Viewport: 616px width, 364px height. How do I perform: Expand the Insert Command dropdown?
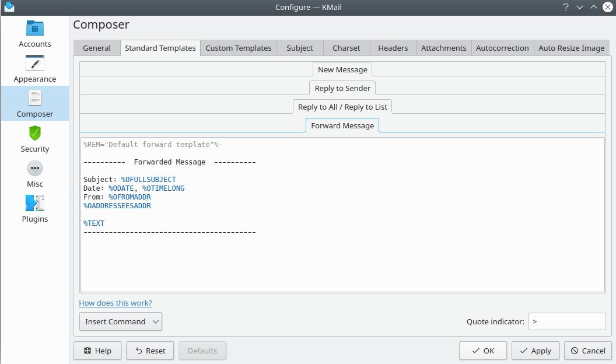[x=121, y=321]
